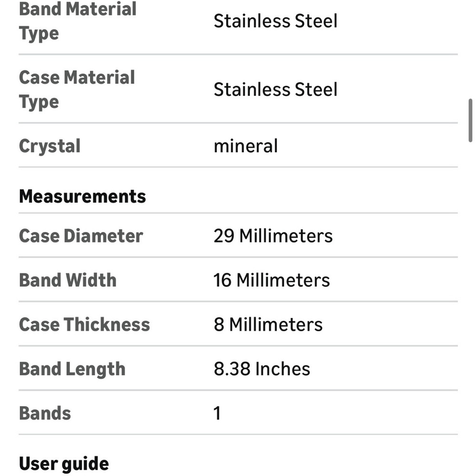Select the 29 Millimeters value

pos(273,236)
